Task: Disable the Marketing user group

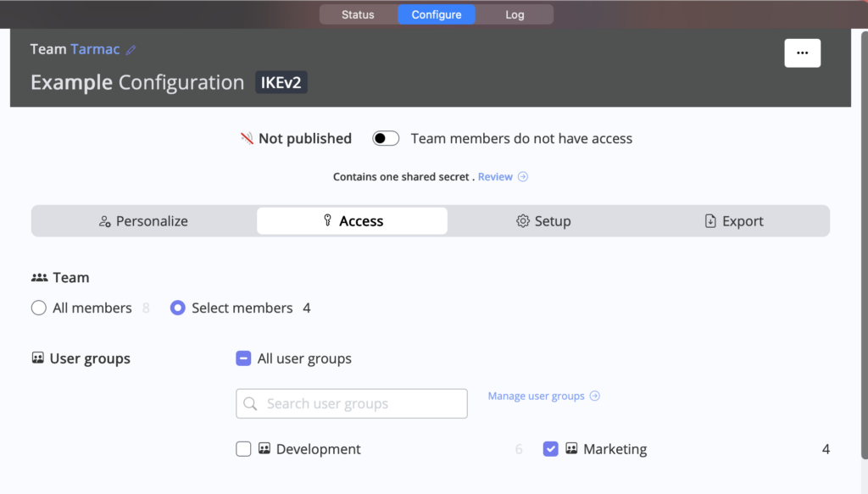Action: tap(551, 449)
